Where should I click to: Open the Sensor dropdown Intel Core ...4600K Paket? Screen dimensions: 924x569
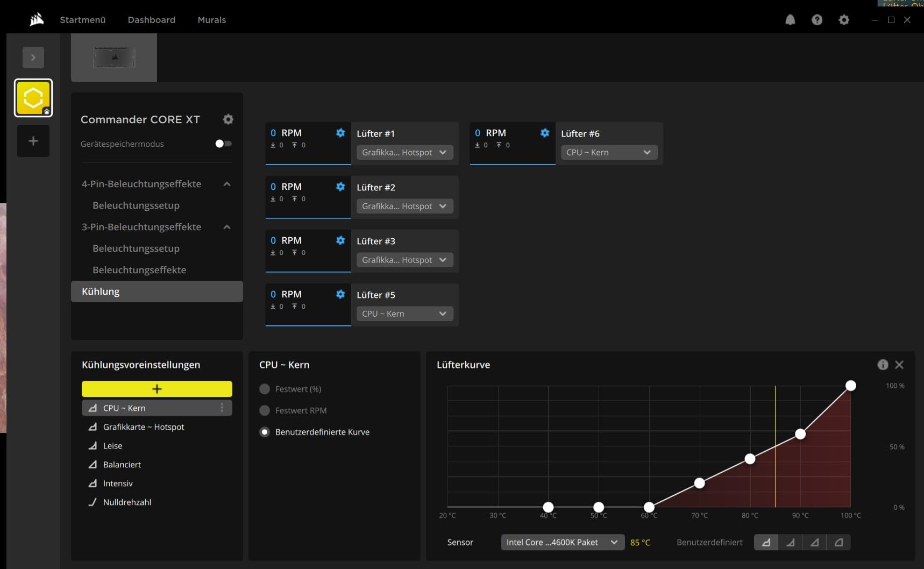(563, 542)
